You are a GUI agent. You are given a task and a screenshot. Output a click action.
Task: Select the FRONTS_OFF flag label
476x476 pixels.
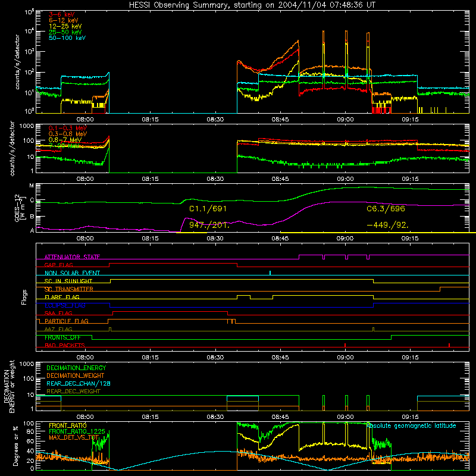tap(62, 337)
